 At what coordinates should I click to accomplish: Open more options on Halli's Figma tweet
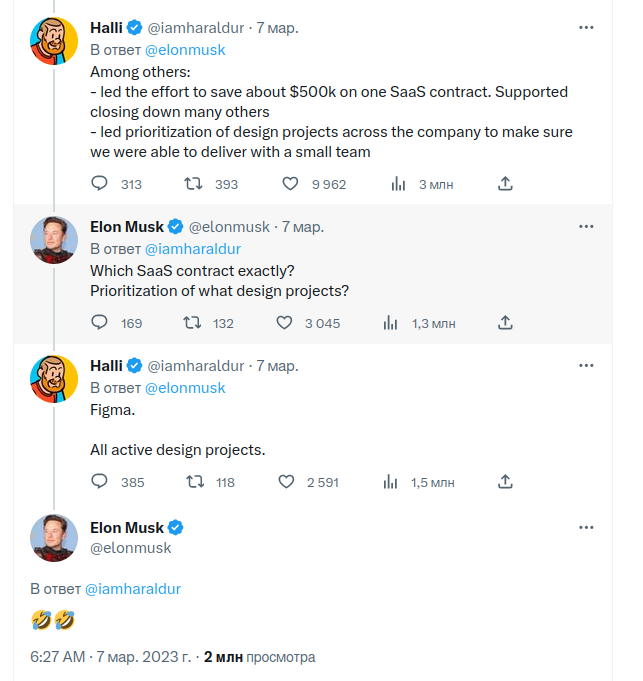[x=586, y=366]
